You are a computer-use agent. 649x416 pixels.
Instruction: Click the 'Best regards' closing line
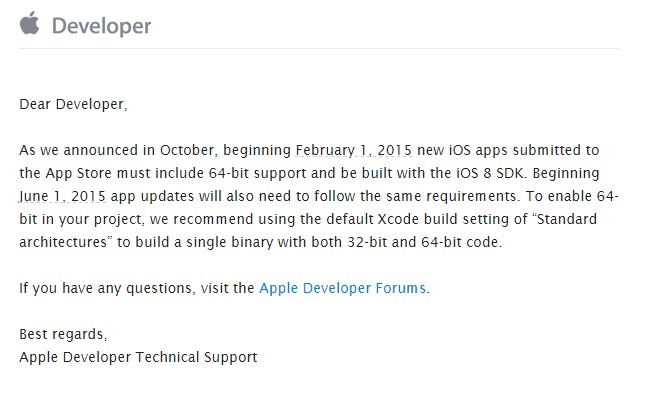point(63,334)
